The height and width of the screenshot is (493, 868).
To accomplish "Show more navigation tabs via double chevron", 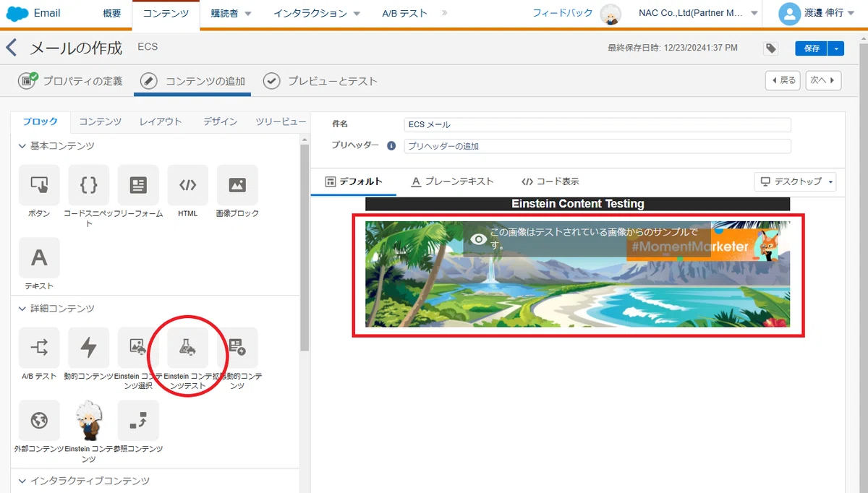I will [444, 13].
